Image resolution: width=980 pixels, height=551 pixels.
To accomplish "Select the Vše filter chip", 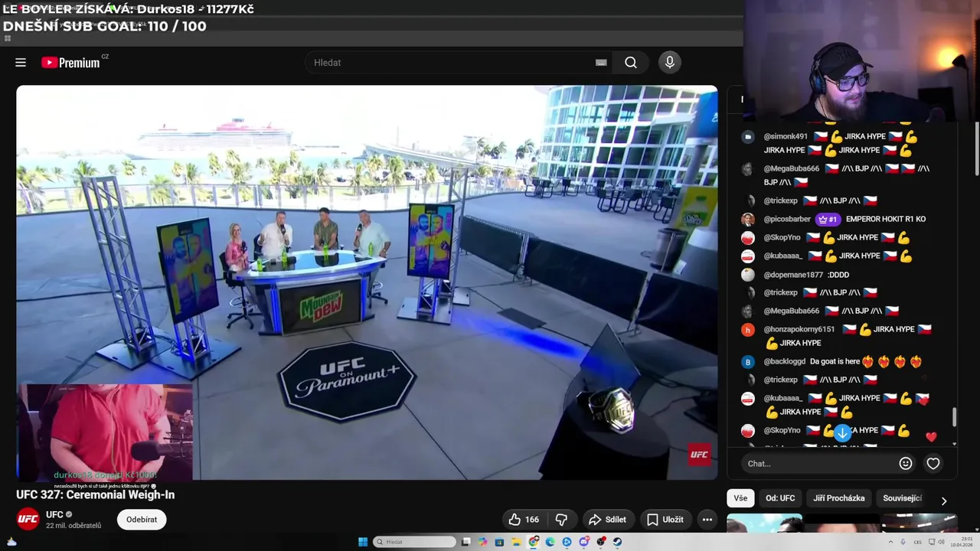I will pos(740,498).
